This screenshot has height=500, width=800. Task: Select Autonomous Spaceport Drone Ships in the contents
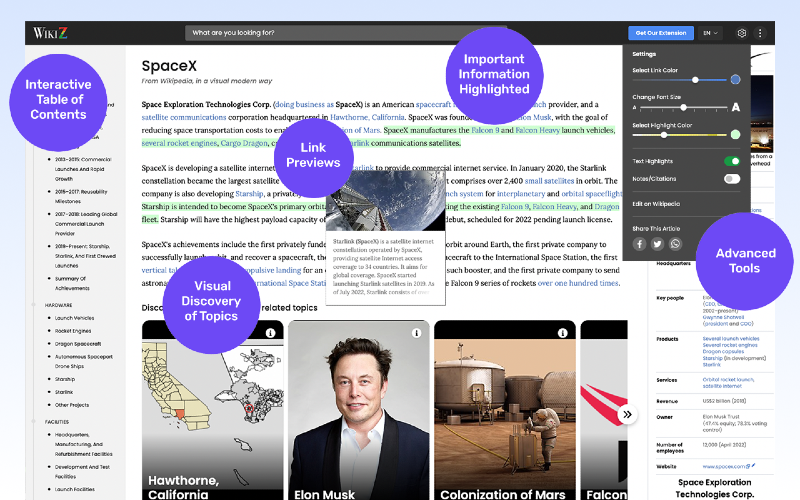(x=84, y=362)
